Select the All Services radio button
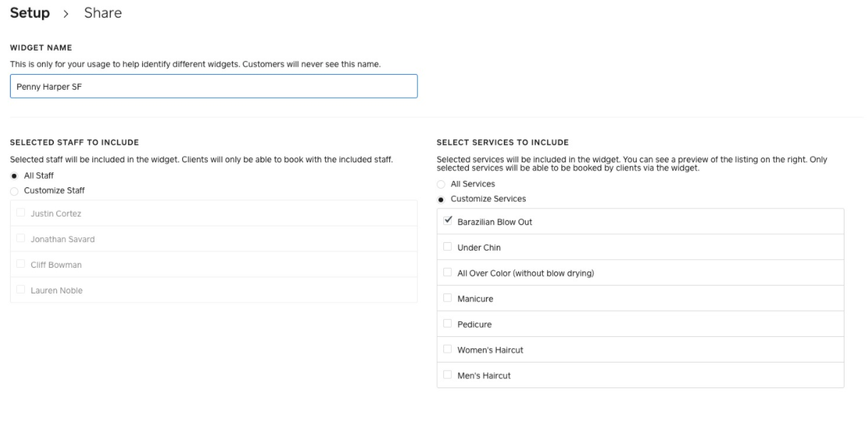868x443 pixels. [x=441, y=184]
